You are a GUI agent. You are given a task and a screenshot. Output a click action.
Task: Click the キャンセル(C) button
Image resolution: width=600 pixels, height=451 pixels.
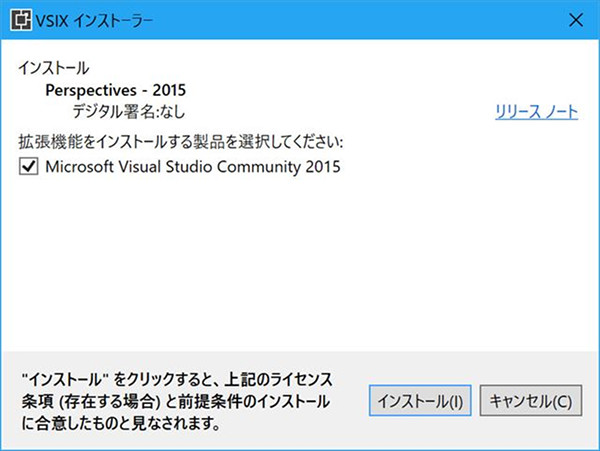coord(531,401)
